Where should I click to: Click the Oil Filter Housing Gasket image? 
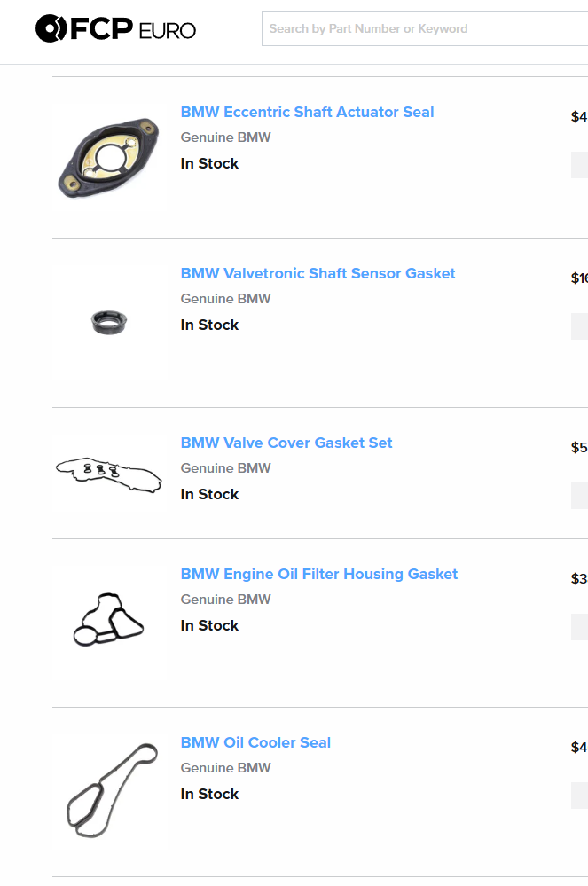[x=108, y=620]
